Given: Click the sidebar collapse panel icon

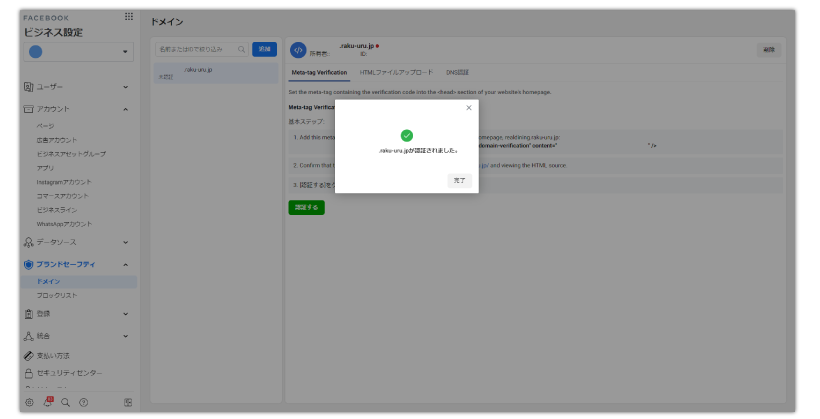Looking at the screenshot, I should (128, 402).
